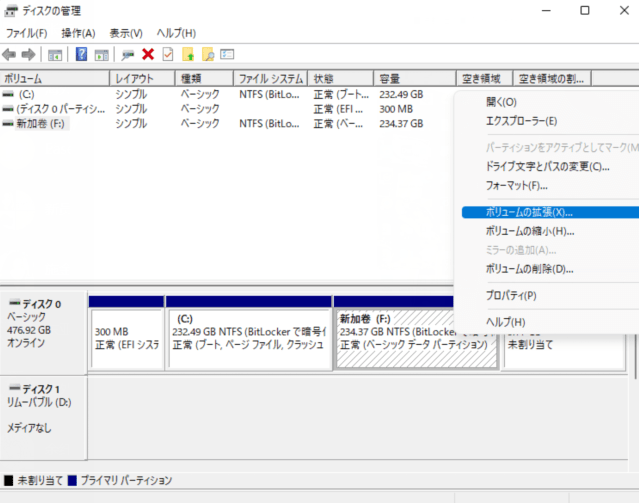Maximize the Disk Management window
639x503 pixels.
coord(585,11)
